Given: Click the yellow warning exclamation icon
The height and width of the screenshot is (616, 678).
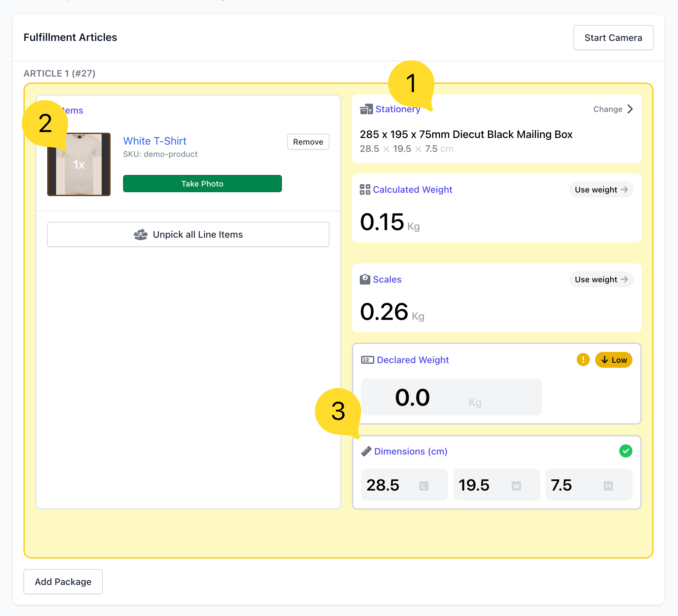Looking at the screenshot, I should pos(583,359).
